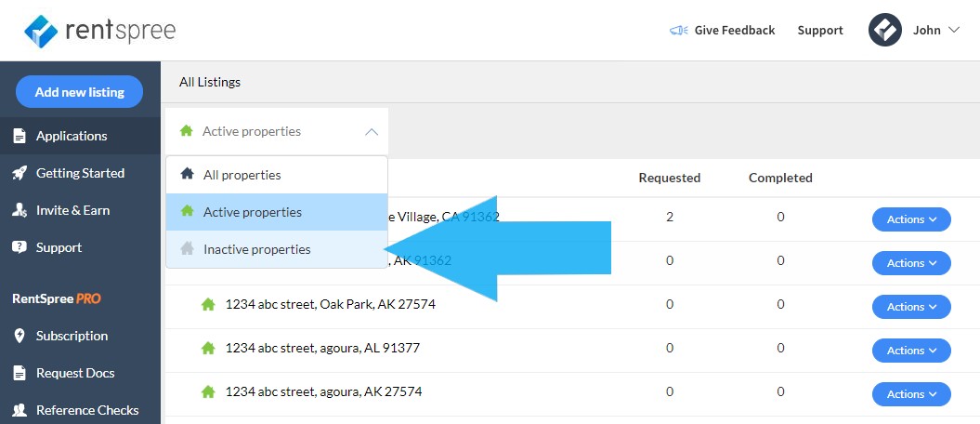Image resolution: width=980 pixels, height=424 pixels.
Task: Click the All Listings page title
Action: (x=209, y=82)
